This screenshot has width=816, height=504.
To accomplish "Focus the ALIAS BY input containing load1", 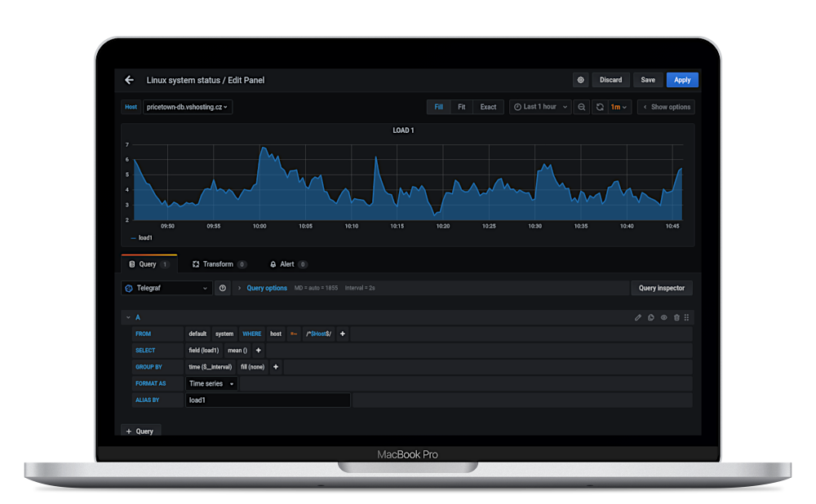I will pos(268,400).
